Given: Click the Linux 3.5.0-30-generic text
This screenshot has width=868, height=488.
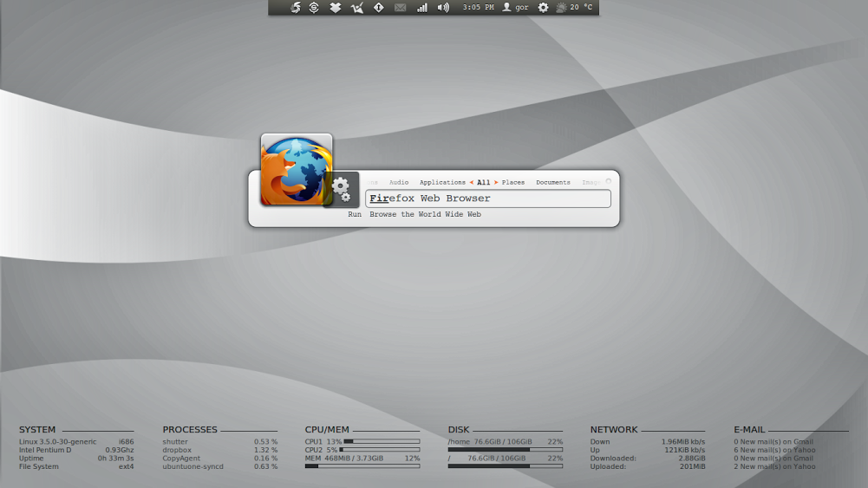Looking at the screenshot, I should [57, 441].
